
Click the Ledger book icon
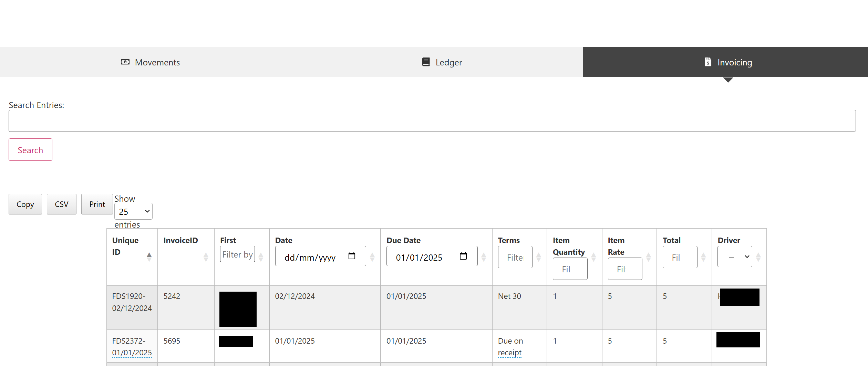pos(426,62)
